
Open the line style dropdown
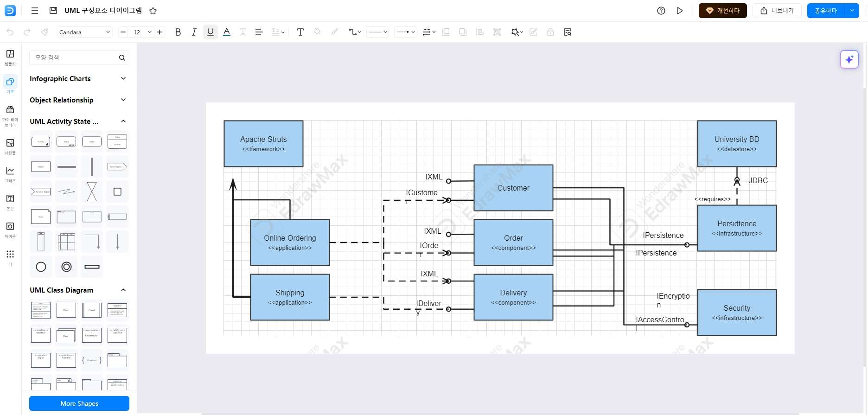point(377,32)
